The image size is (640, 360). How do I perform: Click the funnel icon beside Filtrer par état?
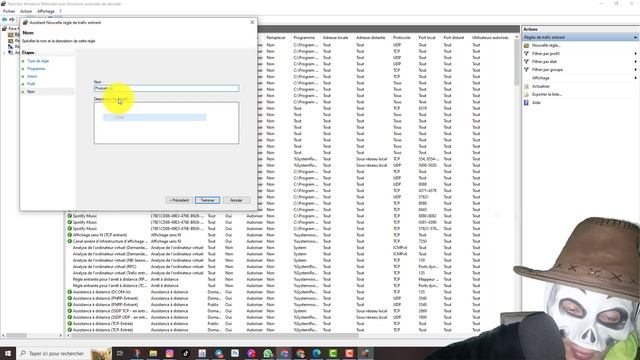point(526,62)
